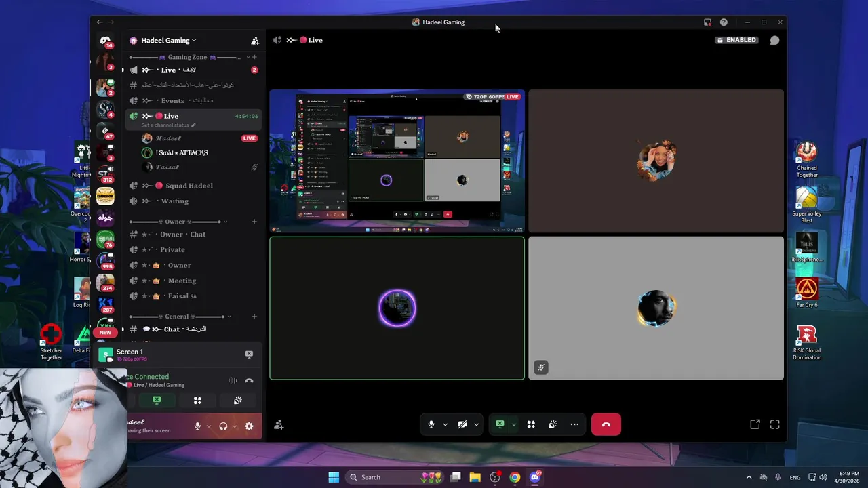This screenshot has width=868, height=488.
Task: Join the Faisal SA voice channel
Action: tap(193, 296)
